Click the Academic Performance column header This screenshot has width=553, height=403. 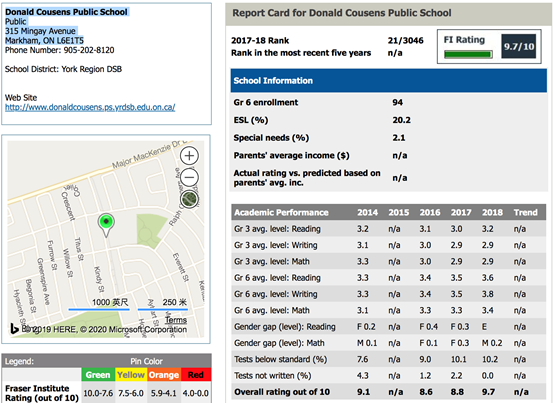click(281, 212)
